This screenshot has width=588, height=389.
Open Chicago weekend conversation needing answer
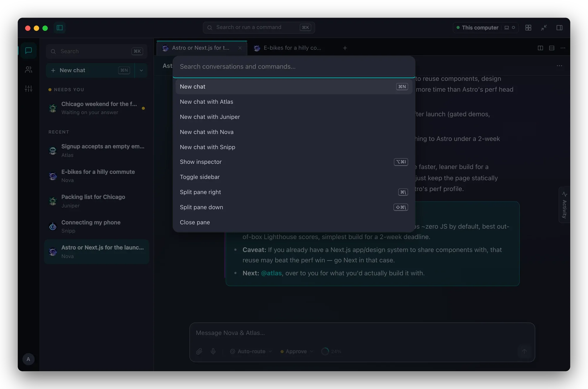click(x=96, y=108)
